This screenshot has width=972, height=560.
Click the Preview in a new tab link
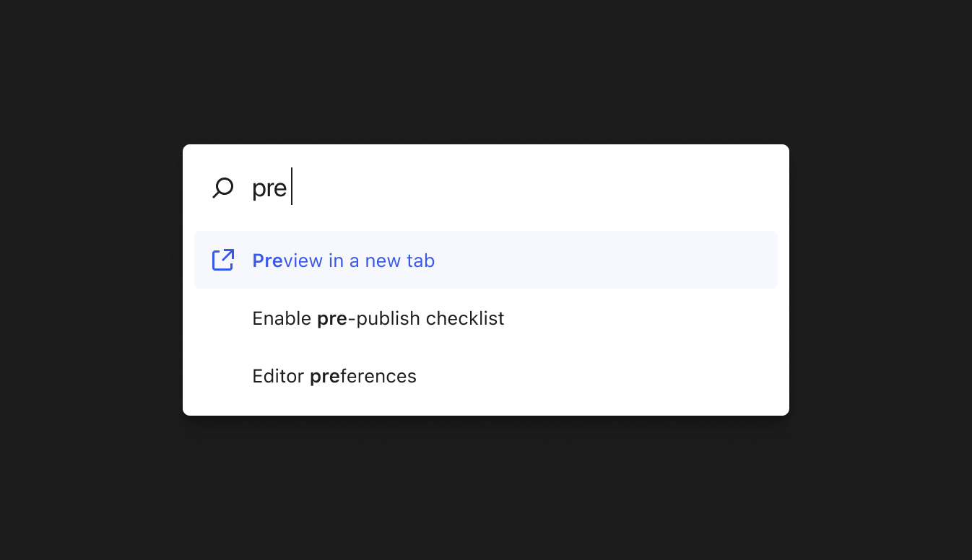343,260
